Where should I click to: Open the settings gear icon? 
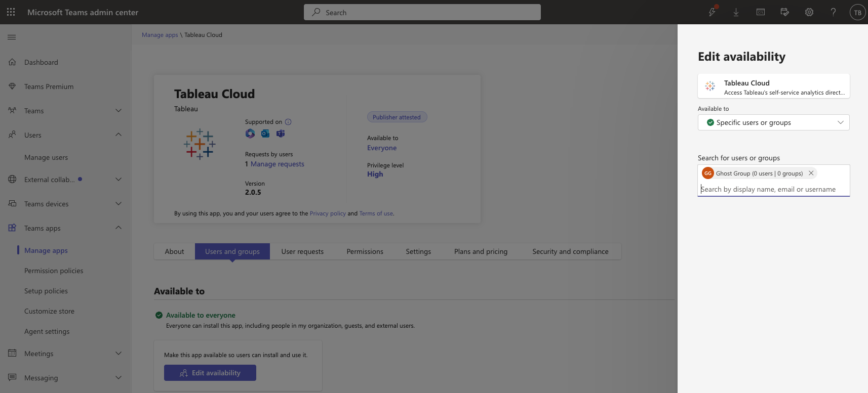point(809,12)
